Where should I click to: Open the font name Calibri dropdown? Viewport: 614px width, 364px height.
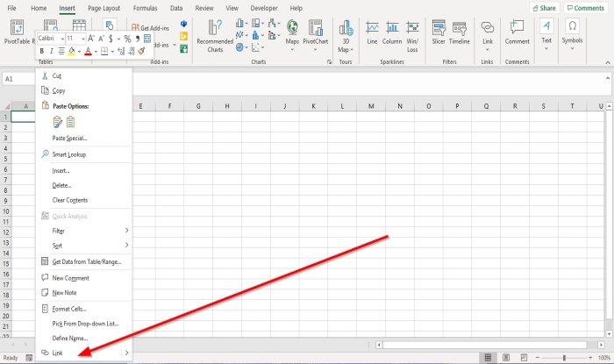(62, 39)
